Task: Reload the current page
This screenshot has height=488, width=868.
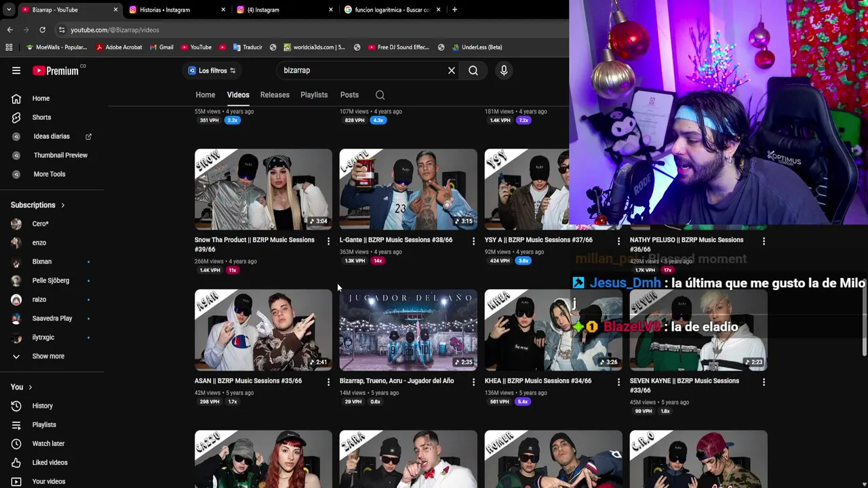Action: (x=42, y=30)
